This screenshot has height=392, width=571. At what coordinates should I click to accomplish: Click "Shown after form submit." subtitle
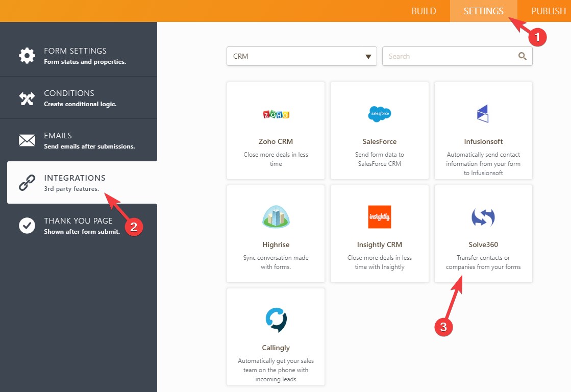tap(82, 231)
